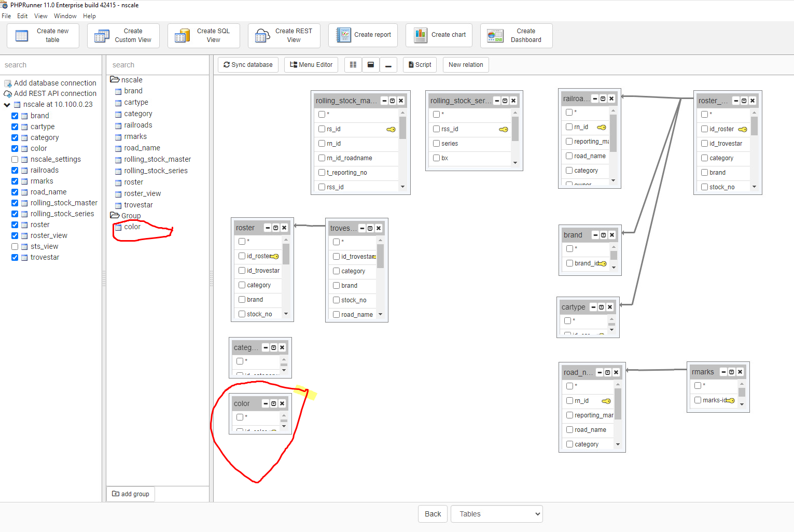Open the File menu
Image resolution: width=794 pixels, height=532 pixels.
click(x=6, y=16)
